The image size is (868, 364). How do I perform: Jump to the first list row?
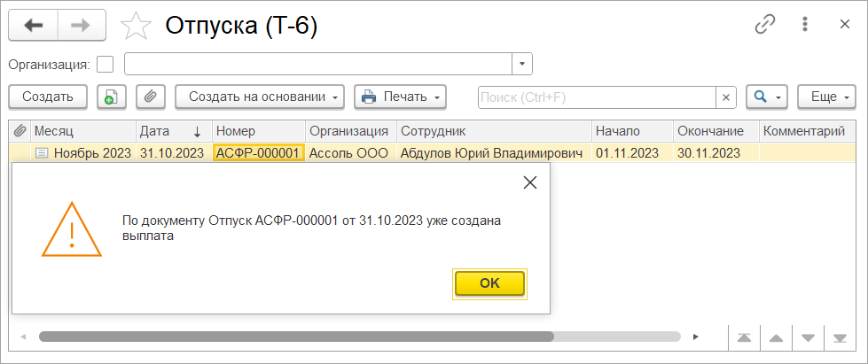pos(745,337)
